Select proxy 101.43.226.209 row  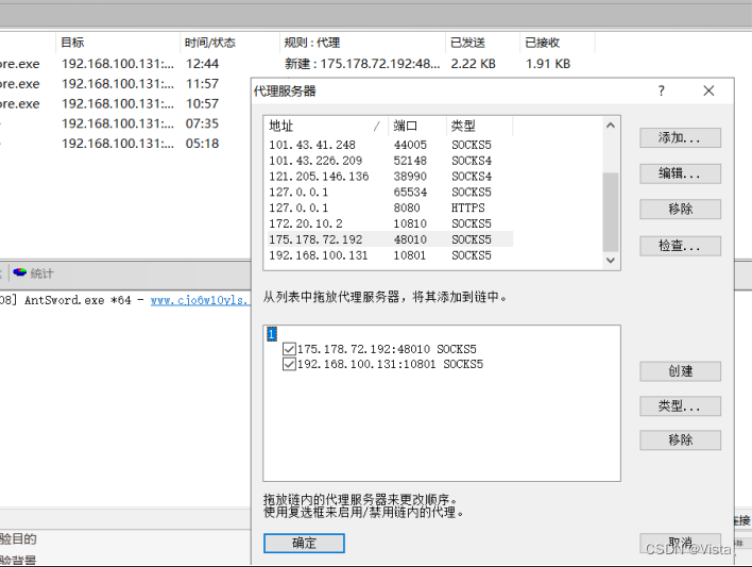pyautogui.click(x=390, y=161)
